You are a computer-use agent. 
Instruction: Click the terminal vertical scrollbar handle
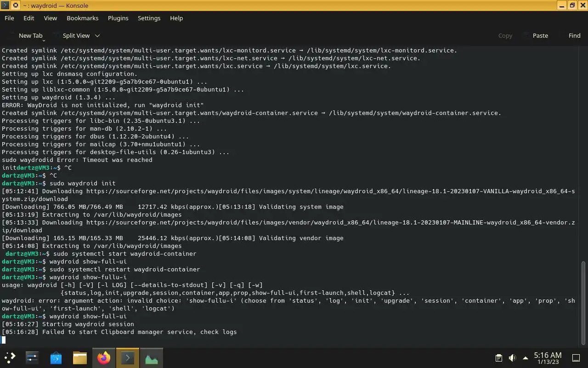pos(584,303)
